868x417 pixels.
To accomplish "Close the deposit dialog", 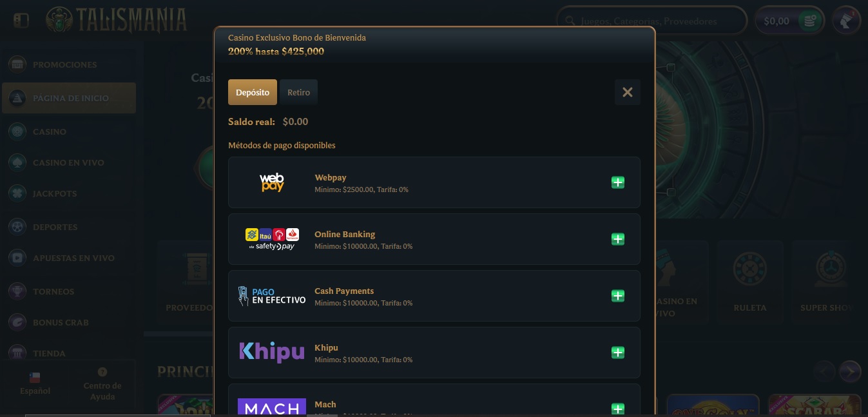I will click(627, 92).
